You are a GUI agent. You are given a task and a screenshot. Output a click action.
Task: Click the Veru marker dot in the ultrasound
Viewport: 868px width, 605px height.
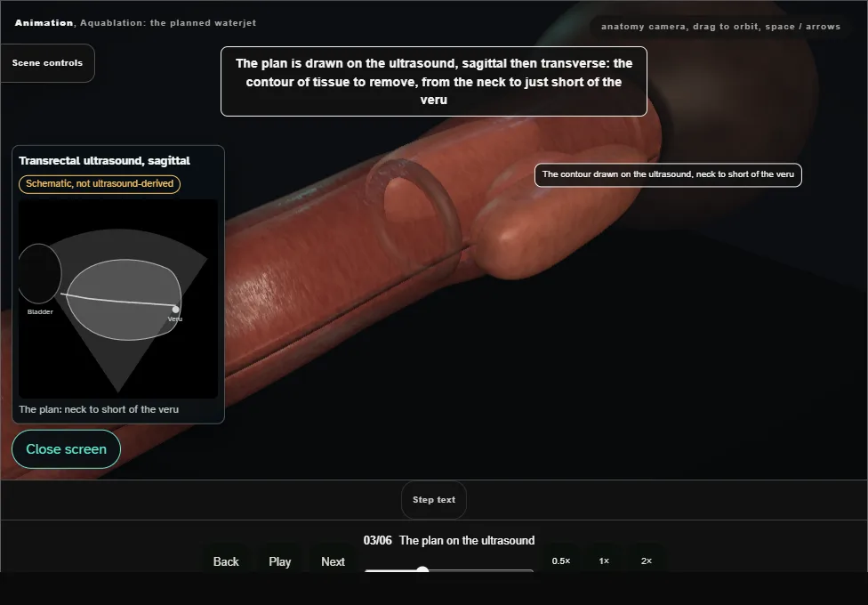tap(175, 309)
